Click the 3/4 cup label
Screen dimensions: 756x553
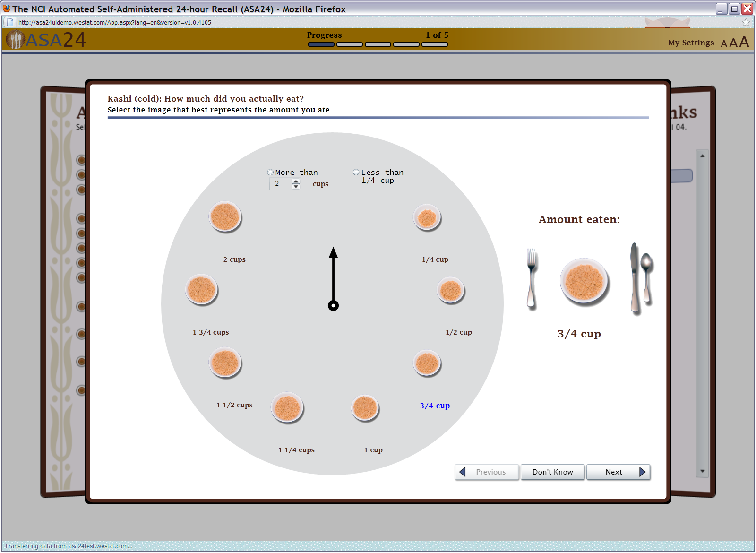(435, 406)
